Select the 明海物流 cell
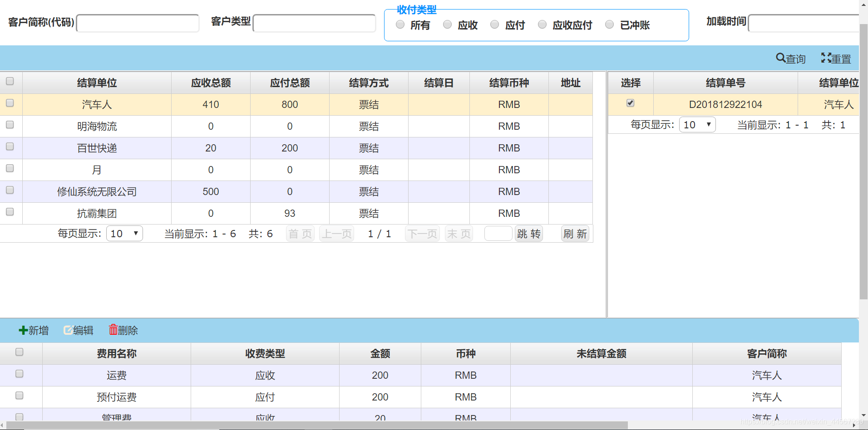 click(97, 126)
